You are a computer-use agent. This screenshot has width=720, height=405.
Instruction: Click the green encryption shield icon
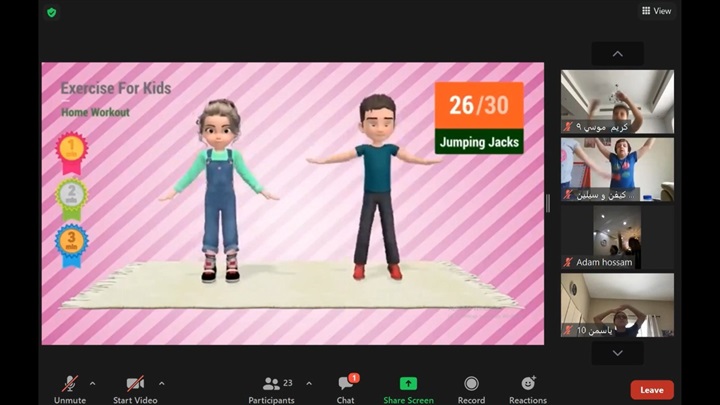pos(52,12)
